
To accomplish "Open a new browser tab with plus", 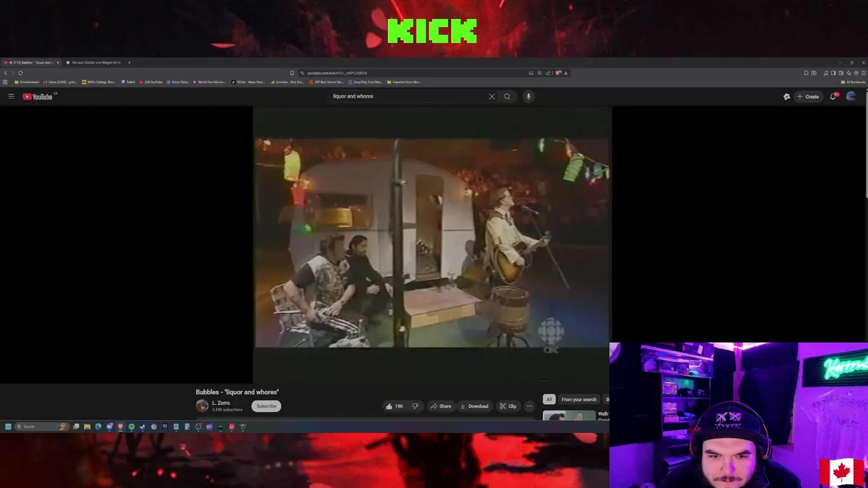I will point(129,62).
